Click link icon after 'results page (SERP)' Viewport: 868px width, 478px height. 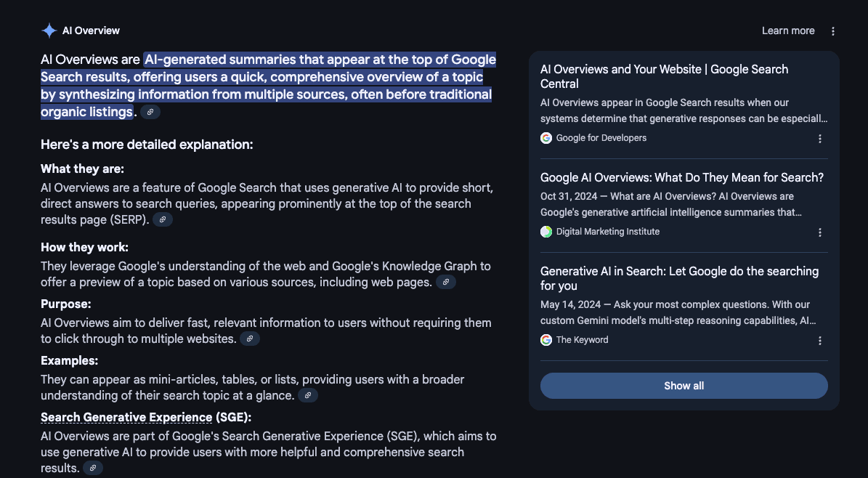(x=163, y=219)
